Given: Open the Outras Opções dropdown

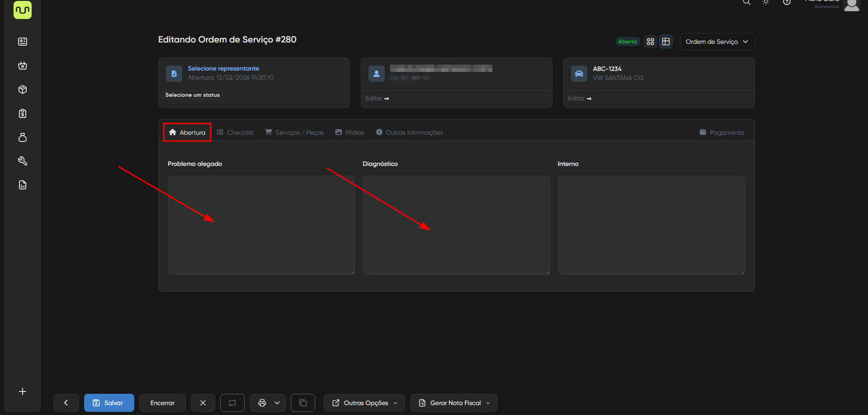Looking at the screenshot, I should point(364,403).
